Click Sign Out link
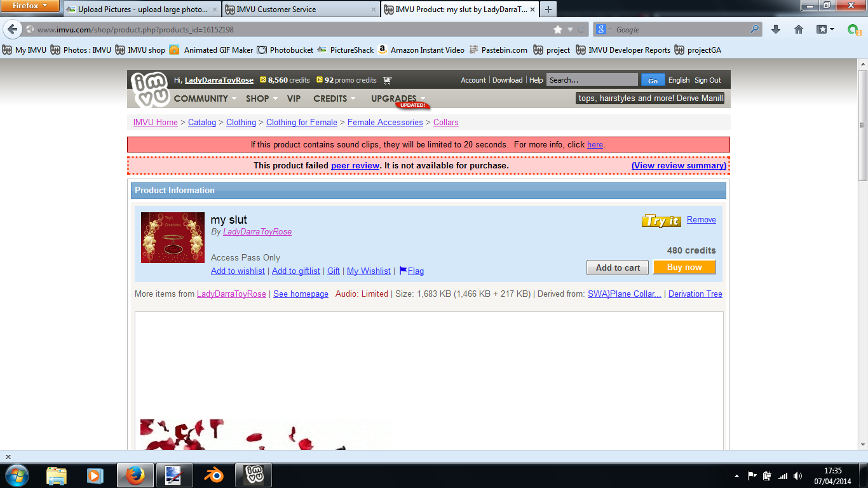 [x=708, y=80]
